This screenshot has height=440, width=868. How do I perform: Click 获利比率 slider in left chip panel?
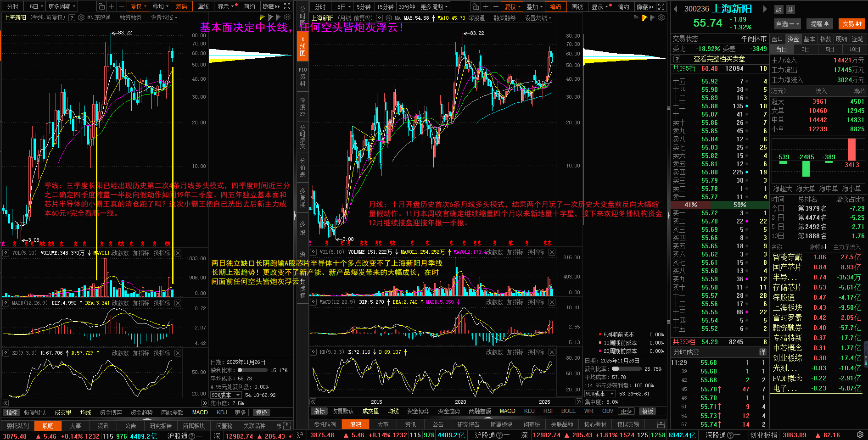[252, 370]
